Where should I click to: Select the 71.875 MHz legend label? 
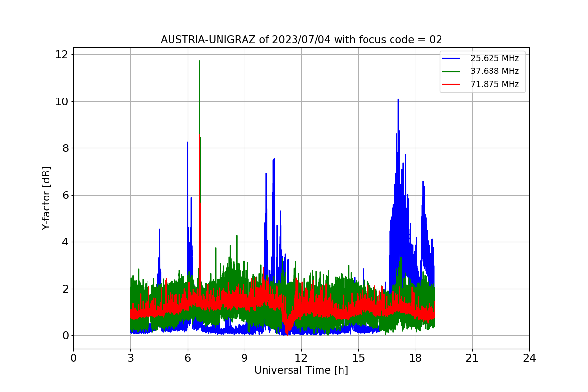tap(494, 84)
